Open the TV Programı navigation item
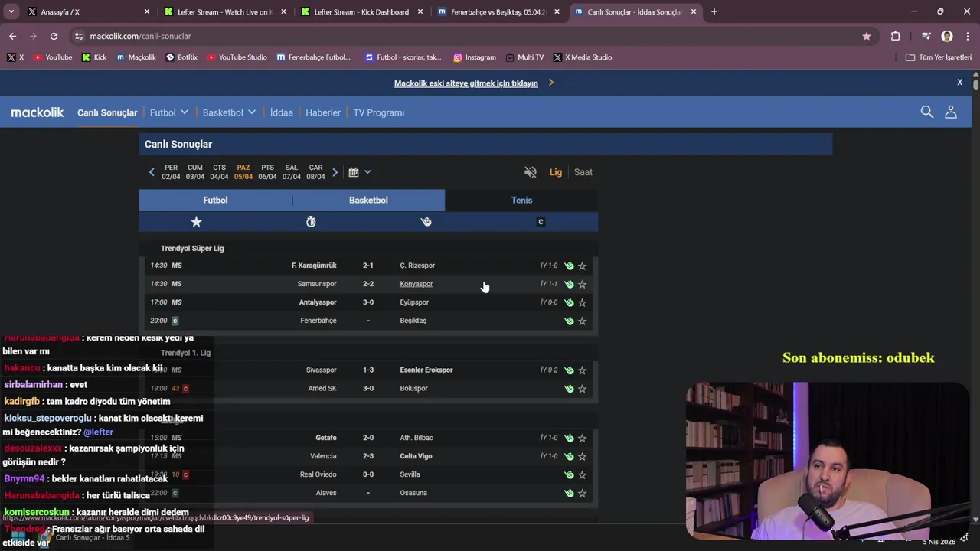The image size is (980, 551). click(379, 112)
